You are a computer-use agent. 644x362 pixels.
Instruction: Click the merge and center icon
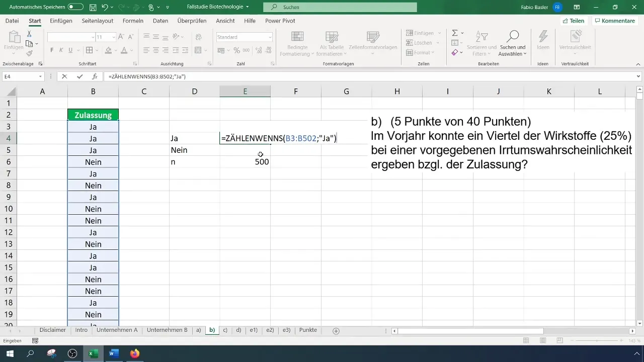[x=198, y=50]
